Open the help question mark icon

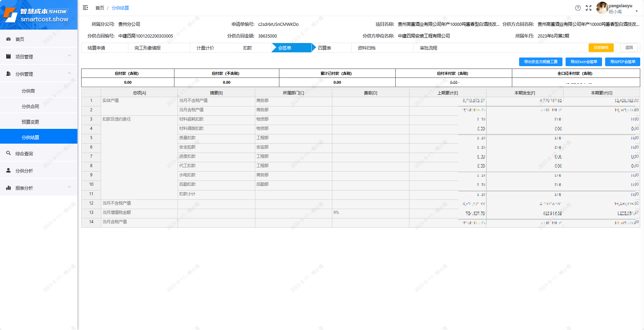point(578,8)
